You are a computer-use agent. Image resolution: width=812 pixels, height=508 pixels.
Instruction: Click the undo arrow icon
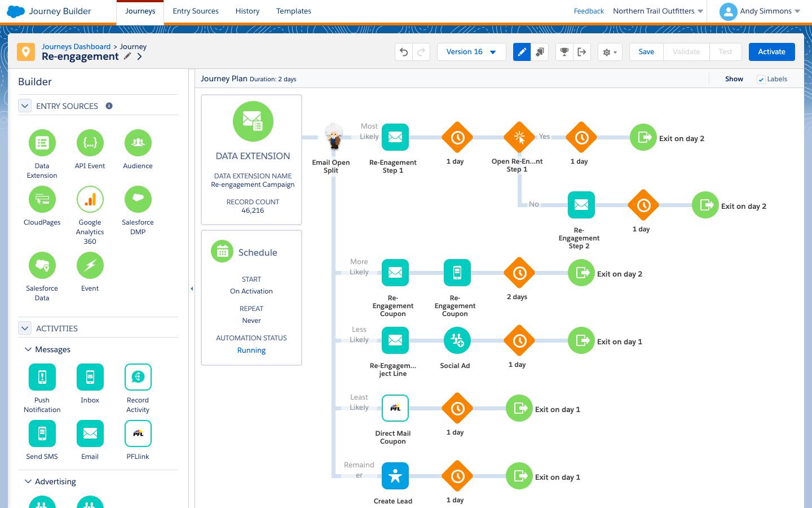click(404, 52)
